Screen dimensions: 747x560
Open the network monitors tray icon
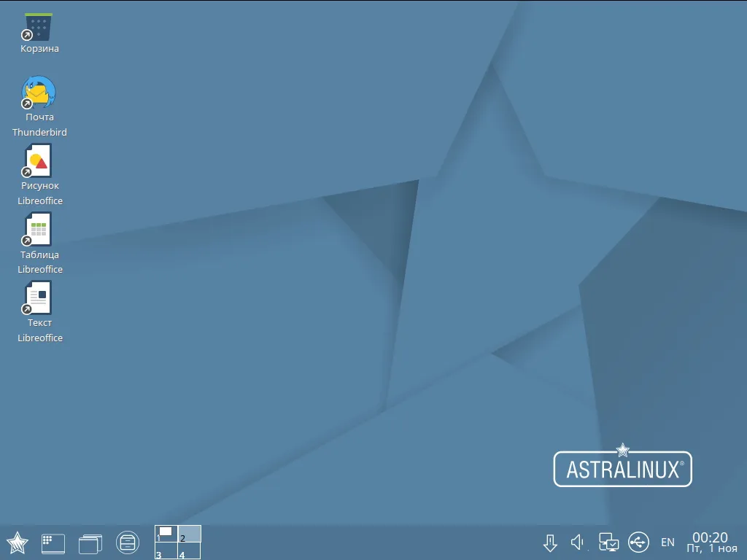(608, 542)
